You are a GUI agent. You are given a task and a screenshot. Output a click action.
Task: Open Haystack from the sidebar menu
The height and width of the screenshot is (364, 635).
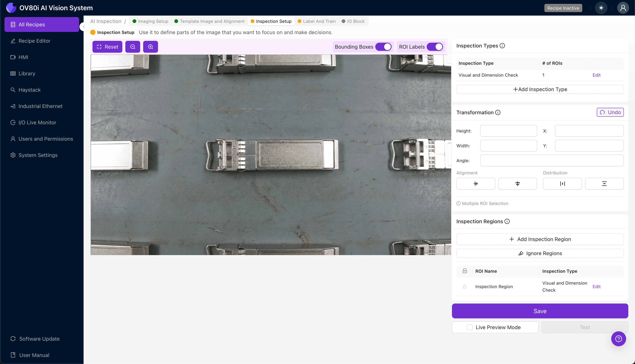tap(29, 90)
